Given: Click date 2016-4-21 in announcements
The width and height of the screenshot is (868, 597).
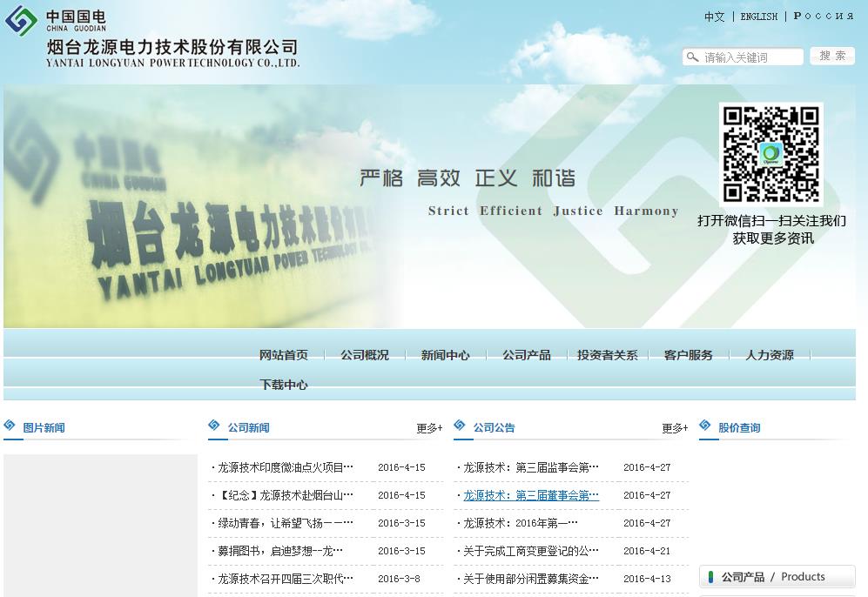Looking at the screenshot, I should pyautogui.click(x=647, y=551).
